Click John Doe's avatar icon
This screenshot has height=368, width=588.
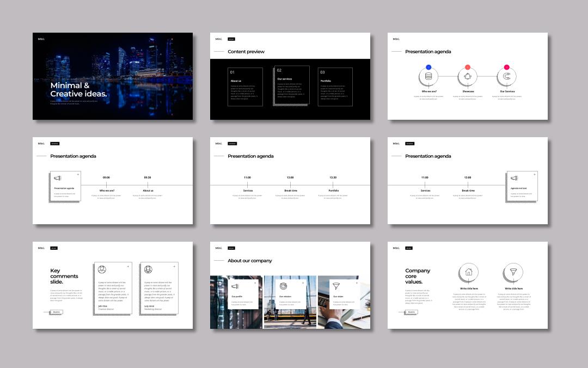click(x=102, y=269)
